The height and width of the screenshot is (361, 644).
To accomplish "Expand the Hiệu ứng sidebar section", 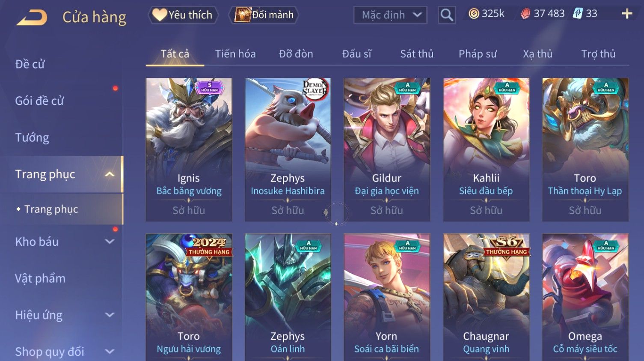I will click(110, 315).
